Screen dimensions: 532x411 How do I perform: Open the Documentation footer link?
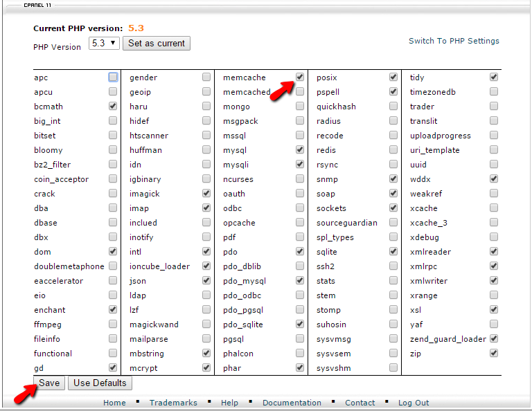(292, 403)
